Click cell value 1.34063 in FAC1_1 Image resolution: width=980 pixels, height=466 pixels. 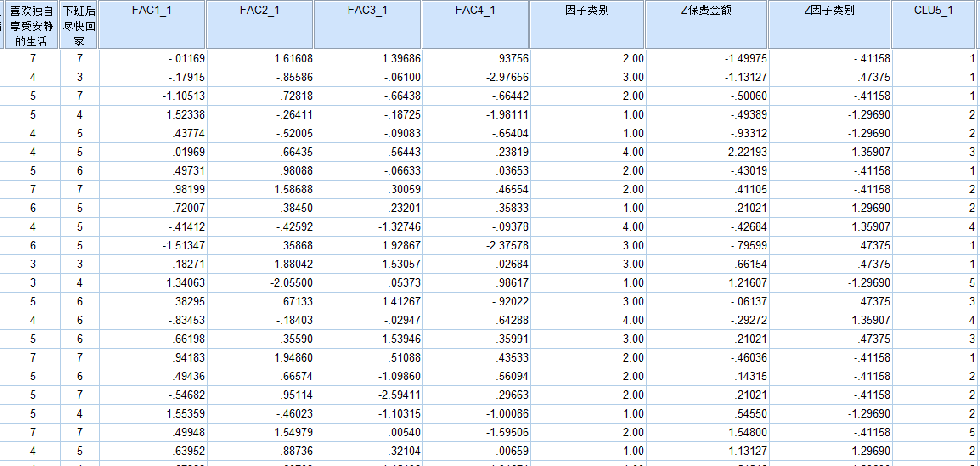pos(153,283)
